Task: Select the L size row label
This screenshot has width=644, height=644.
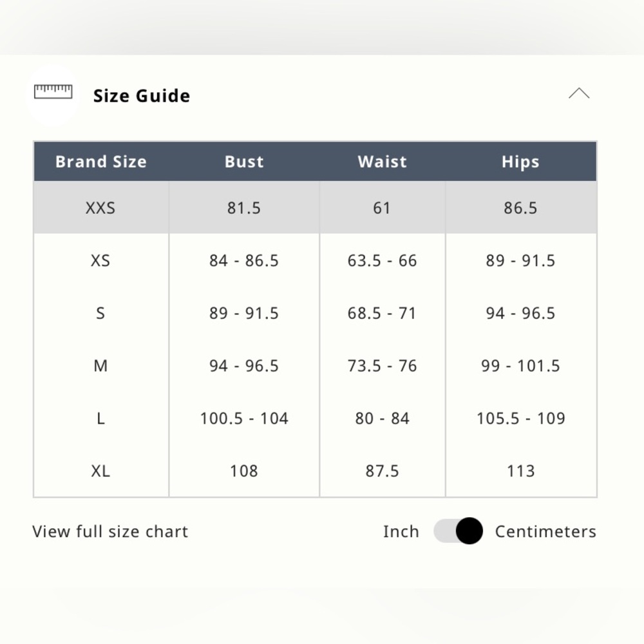Action: [100, 418]
